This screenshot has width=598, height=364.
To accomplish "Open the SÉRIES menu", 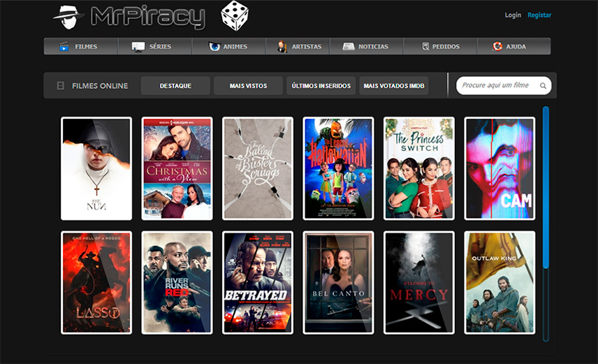I will [x=155, y=46].
